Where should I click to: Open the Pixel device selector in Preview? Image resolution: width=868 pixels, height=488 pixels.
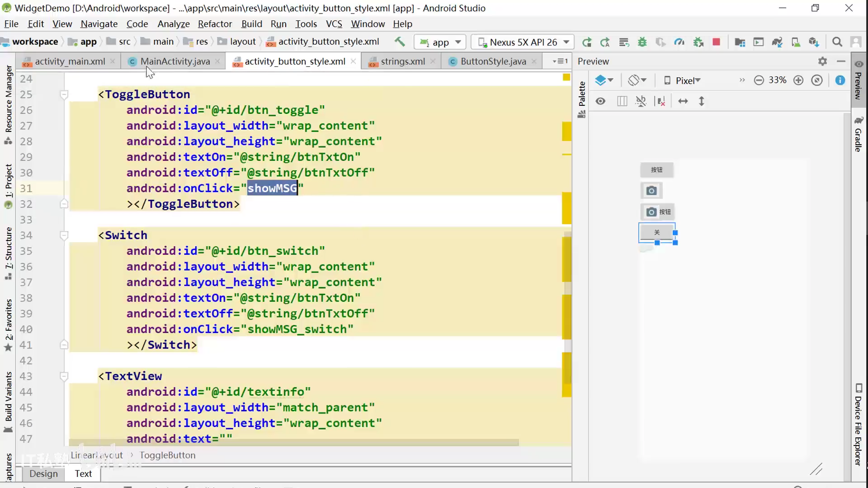683,80
